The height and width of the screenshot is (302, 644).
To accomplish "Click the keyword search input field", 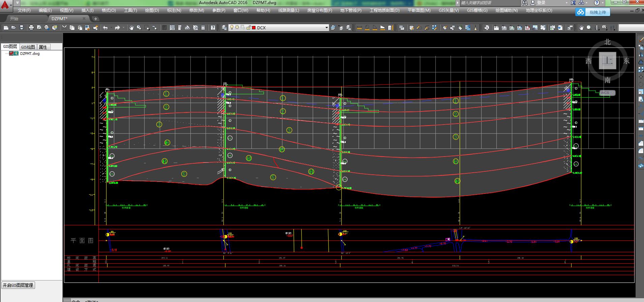I will (x=490, y=3).
